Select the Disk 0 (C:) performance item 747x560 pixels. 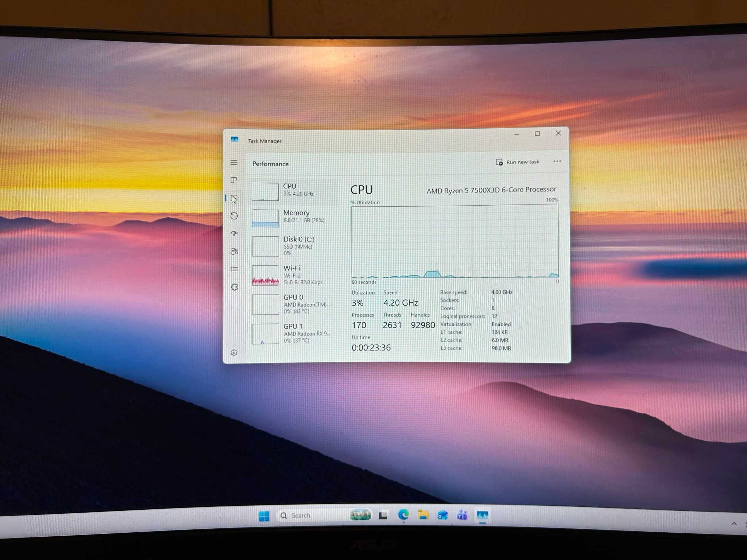[x=294, y=246]
